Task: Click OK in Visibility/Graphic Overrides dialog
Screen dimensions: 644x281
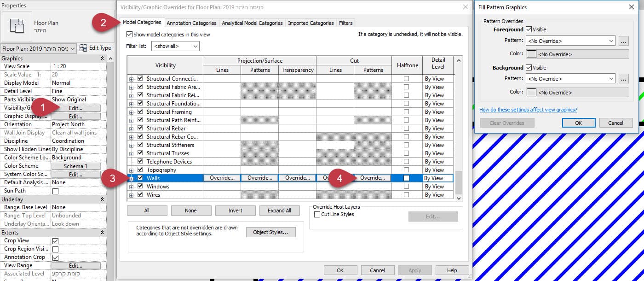Action: (x=340, y=270)
